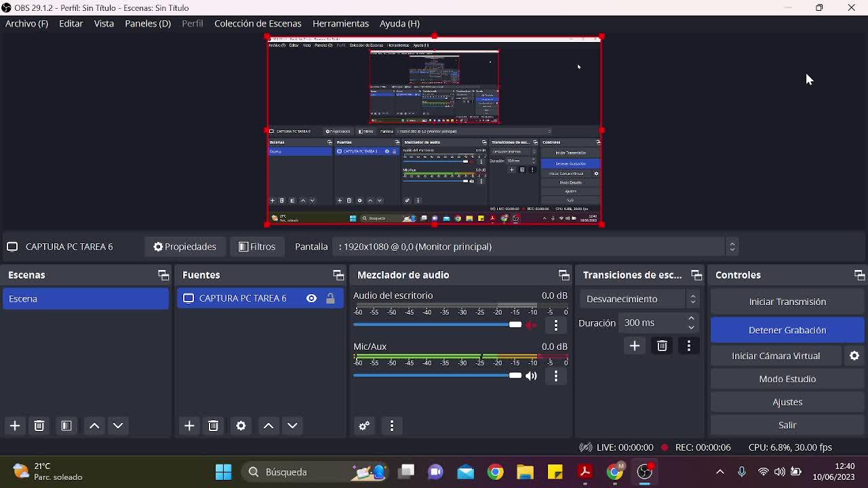Open source properties gear in Fuentes panel
The height and width of the screenshot is (488, 868).
241,426
